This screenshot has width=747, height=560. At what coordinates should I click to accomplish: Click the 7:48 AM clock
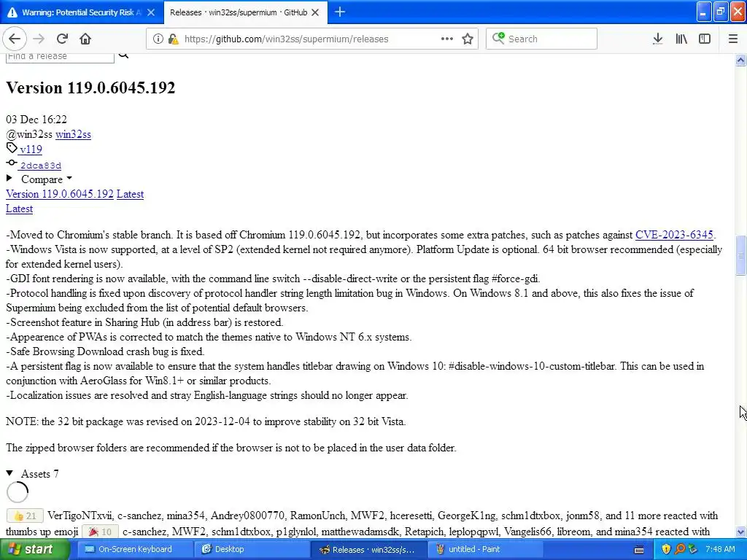tap(720, 549)
